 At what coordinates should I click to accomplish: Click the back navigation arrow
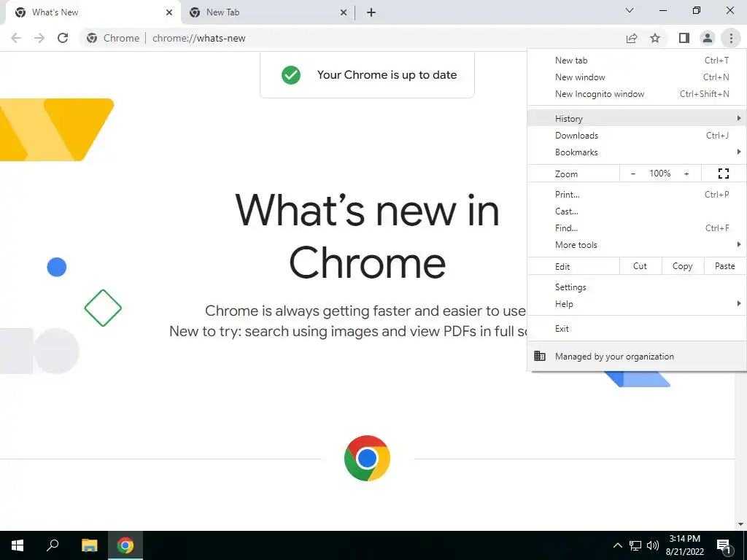[16, 38]
